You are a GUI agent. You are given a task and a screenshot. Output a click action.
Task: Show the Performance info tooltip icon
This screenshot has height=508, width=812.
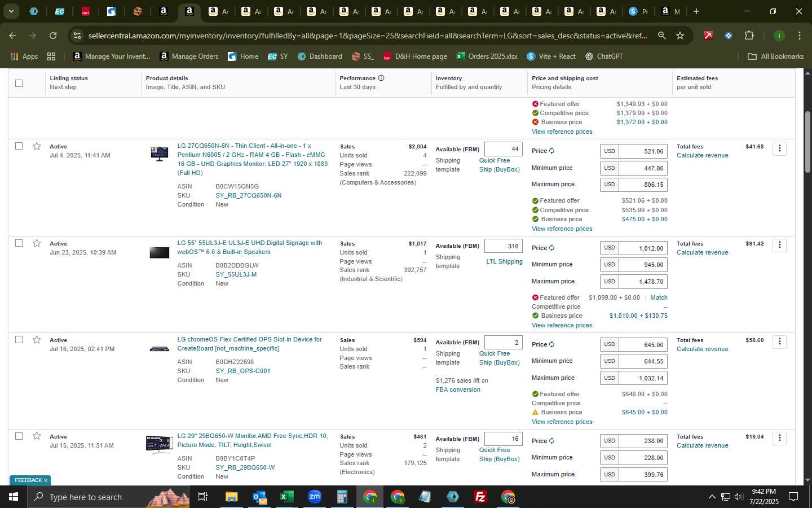click(x=381, y=78)
